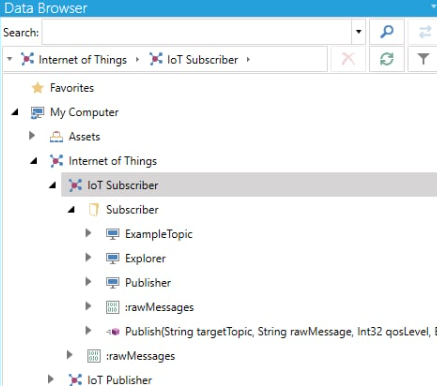Click the ExampleTopic monitor icon

(x=113, y=234)
